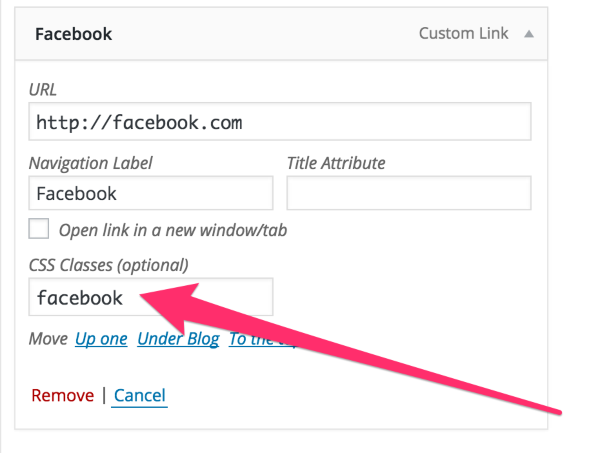Focus the URL input field
The height and width of the screenshot is (453, 600).
pos(279,123)
